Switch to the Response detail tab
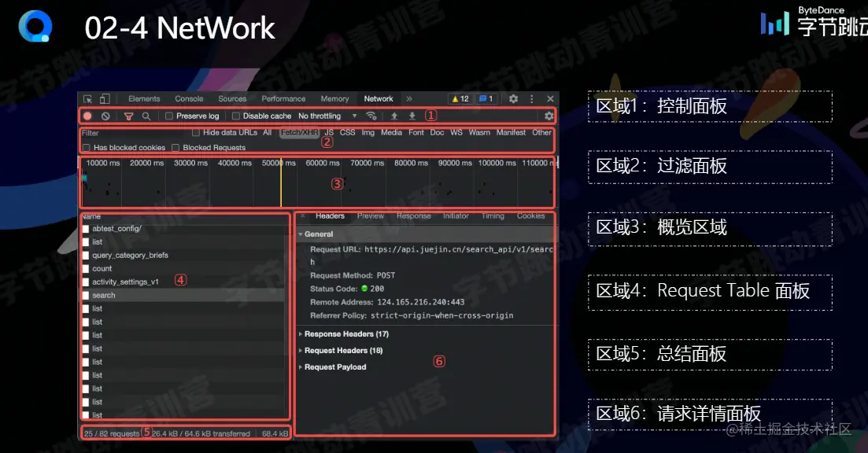 tap(413, 216)
